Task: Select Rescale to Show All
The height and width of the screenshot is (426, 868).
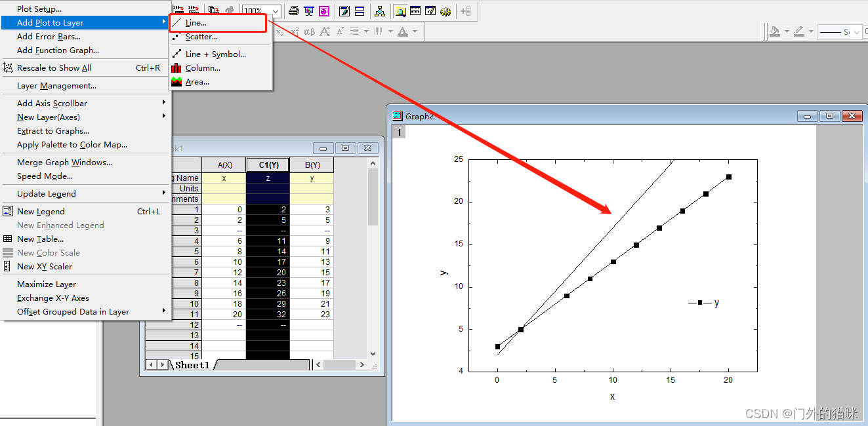Action: pos(85,68)
